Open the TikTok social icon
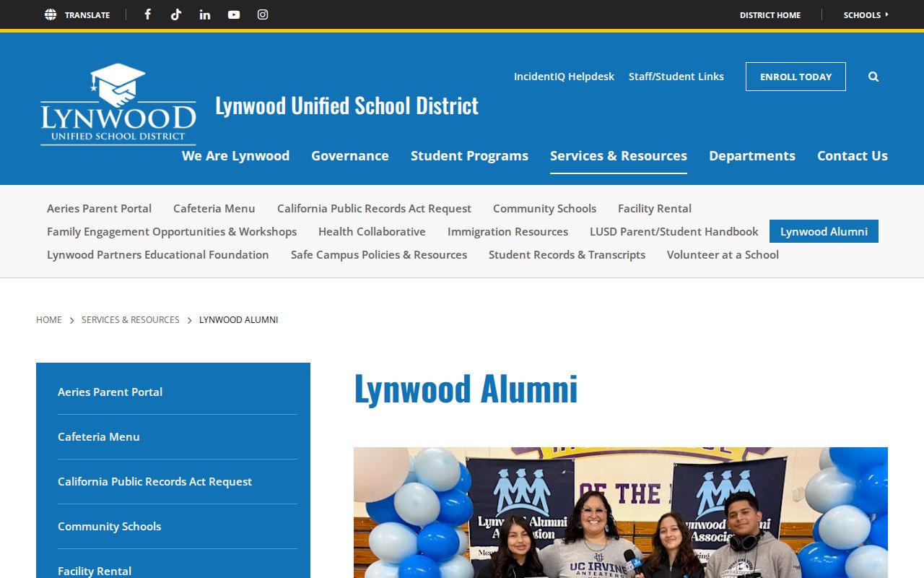The width and height of the screenshot is (924, 578). coord(176,14)
